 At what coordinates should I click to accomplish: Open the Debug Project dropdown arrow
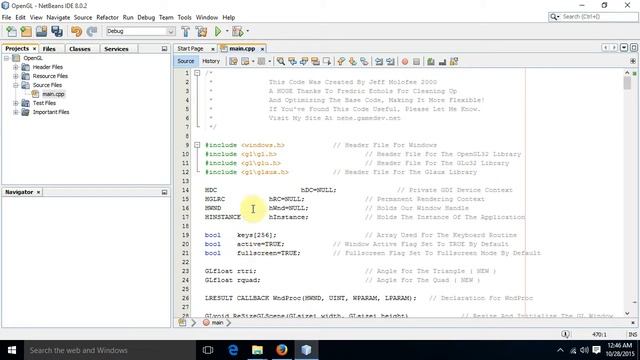[x=247, y=31]
